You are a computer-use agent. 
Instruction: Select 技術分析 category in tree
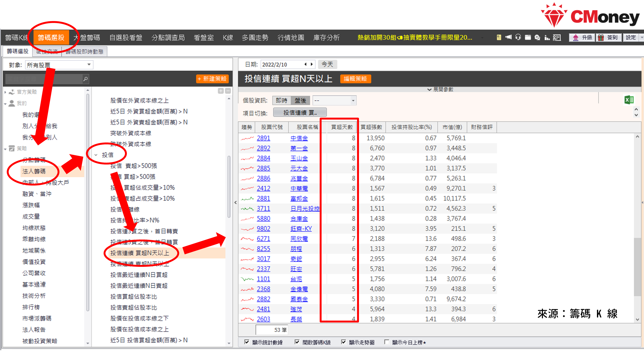(x=34, y=296)
